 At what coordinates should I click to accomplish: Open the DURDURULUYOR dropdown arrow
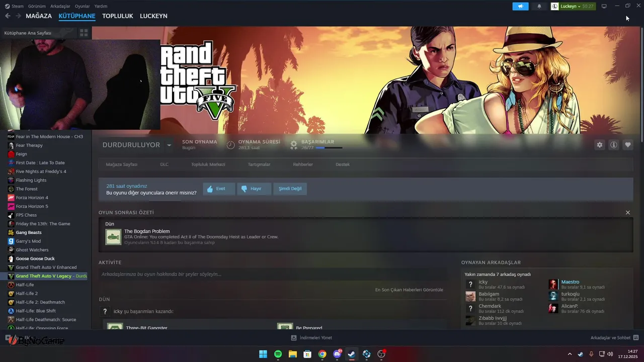[169, 145]
